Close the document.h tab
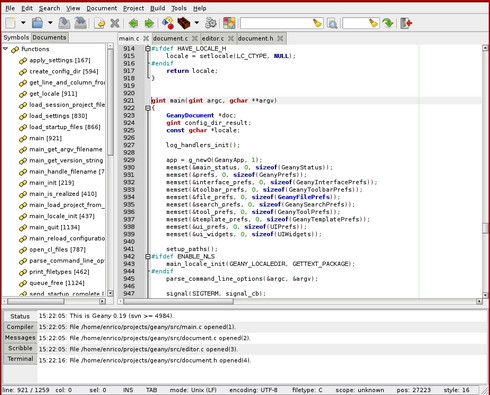This screenshot has height=395, width=490. [x=280, y=38]
